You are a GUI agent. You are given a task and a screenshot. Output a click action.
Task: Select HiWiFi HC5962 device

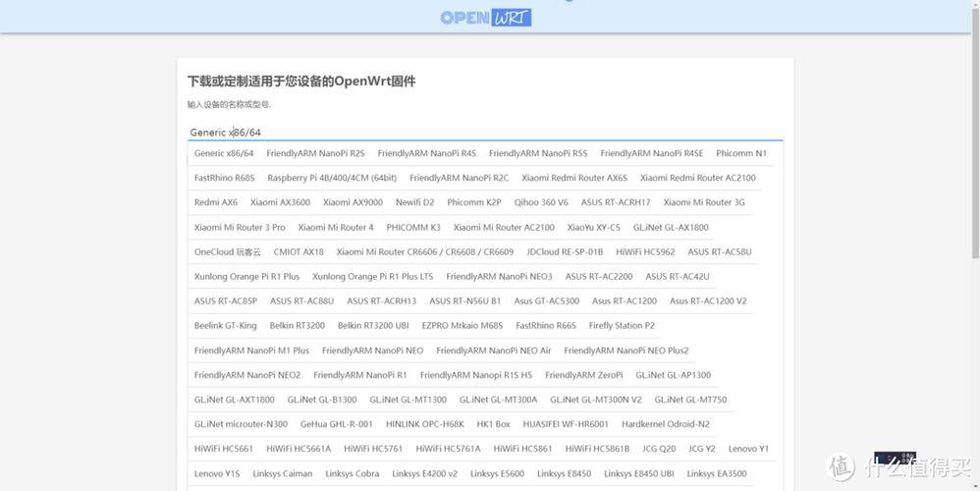click(x=645, y=251)
